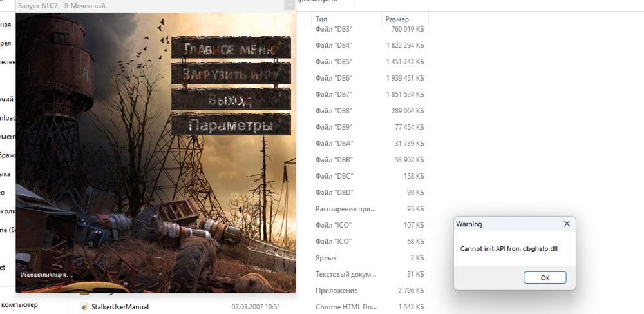The image size is (644, 314).
Task: Click the Файл "DB4" type entry
Action: [x=334, y=45]
